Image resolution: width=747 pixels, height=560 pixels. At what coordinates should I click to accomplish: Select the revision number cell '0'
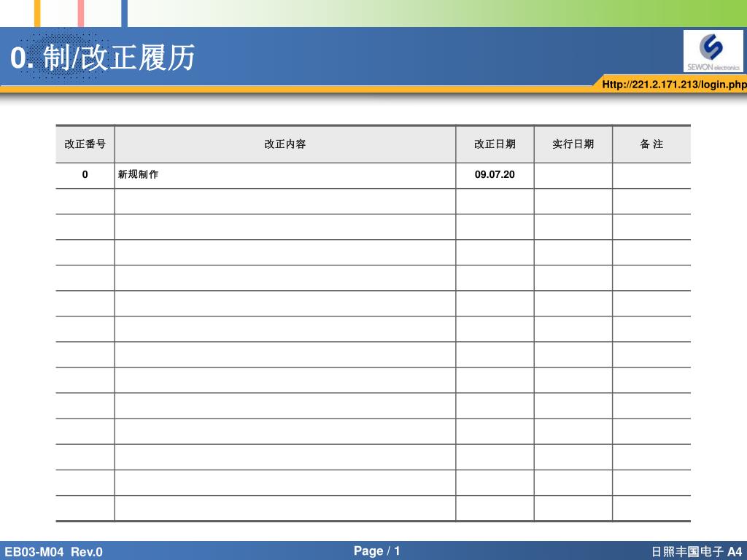[85, 175]
